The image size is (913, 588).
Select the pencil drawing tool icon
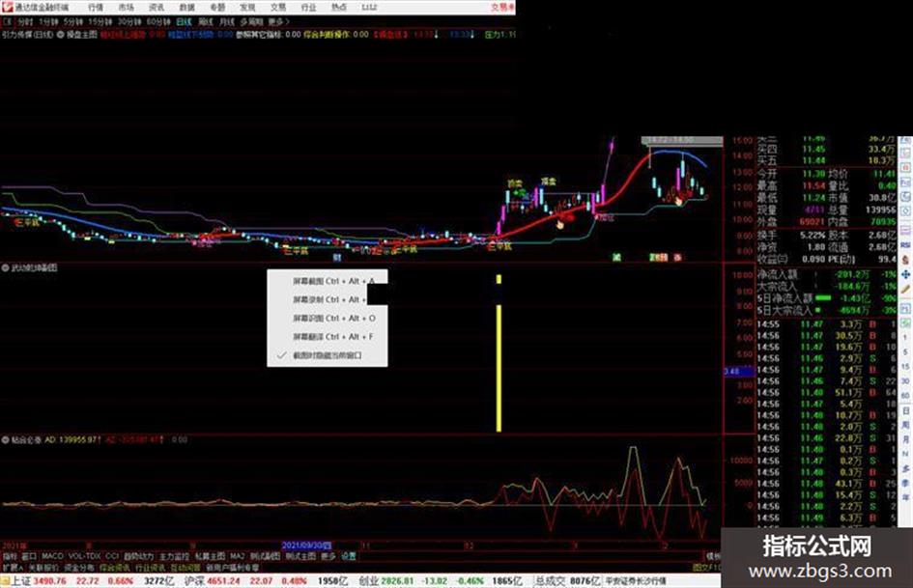(x=905, y=289)
